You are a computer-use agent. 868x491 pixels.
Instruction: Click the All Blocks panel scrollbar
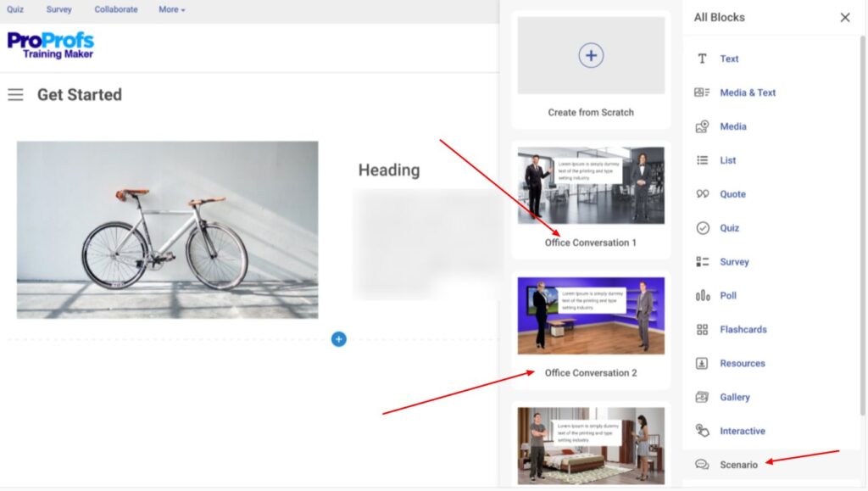(862, 224)
